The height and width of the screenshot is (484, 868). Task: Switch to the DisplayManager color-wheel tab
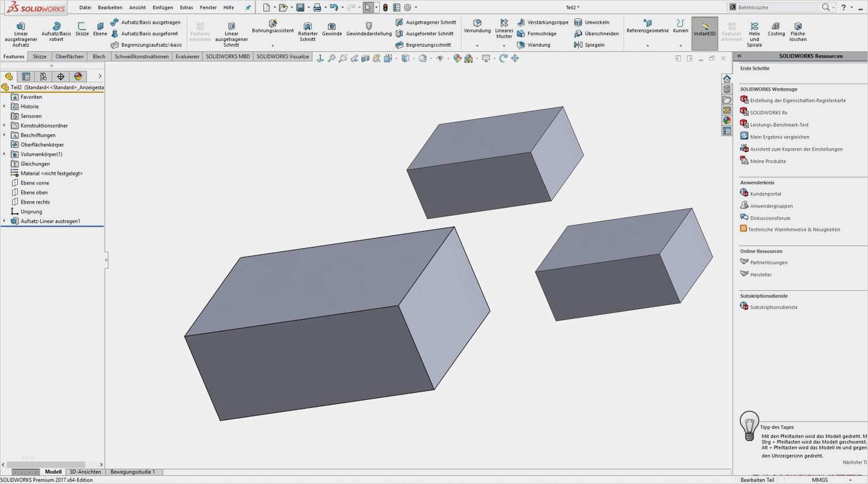pos(78,76)
